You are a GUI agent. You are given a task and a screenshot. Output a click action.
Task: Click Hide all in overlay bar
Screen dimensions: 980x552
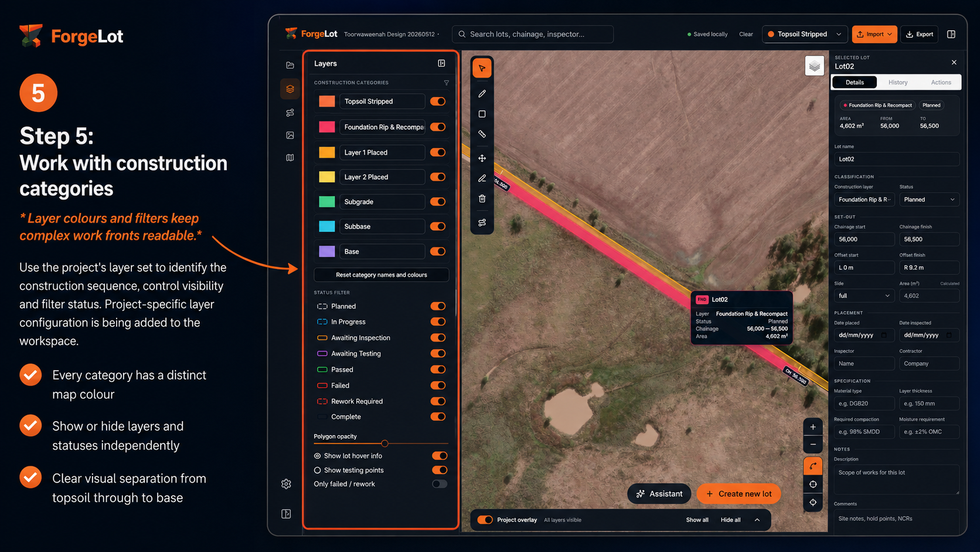click(730, 520)
